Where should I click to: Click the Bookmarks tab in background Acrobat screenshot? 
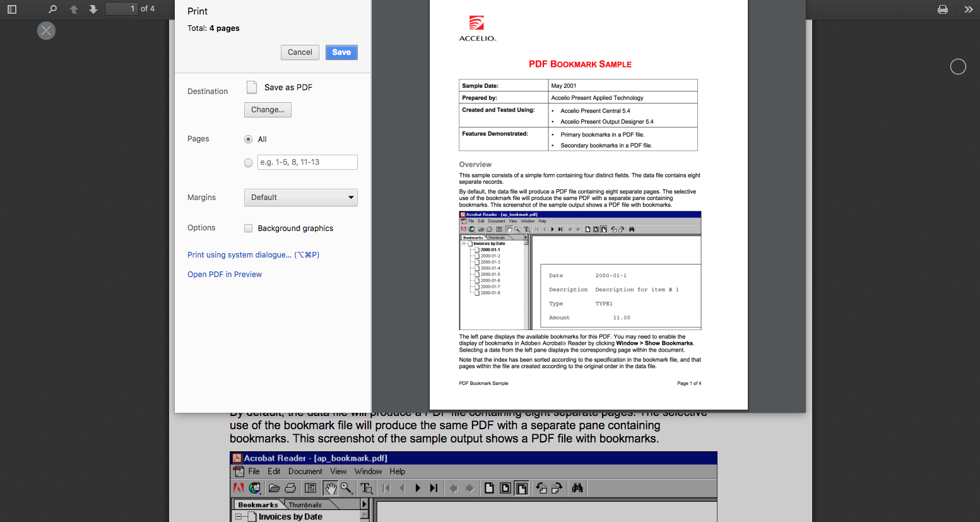[x=258, y=505]
